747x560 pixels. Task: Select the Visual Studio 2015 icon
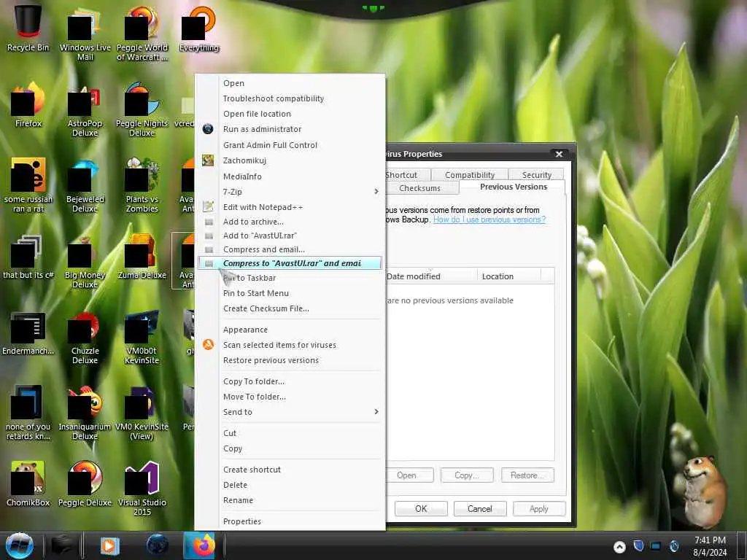142,488
